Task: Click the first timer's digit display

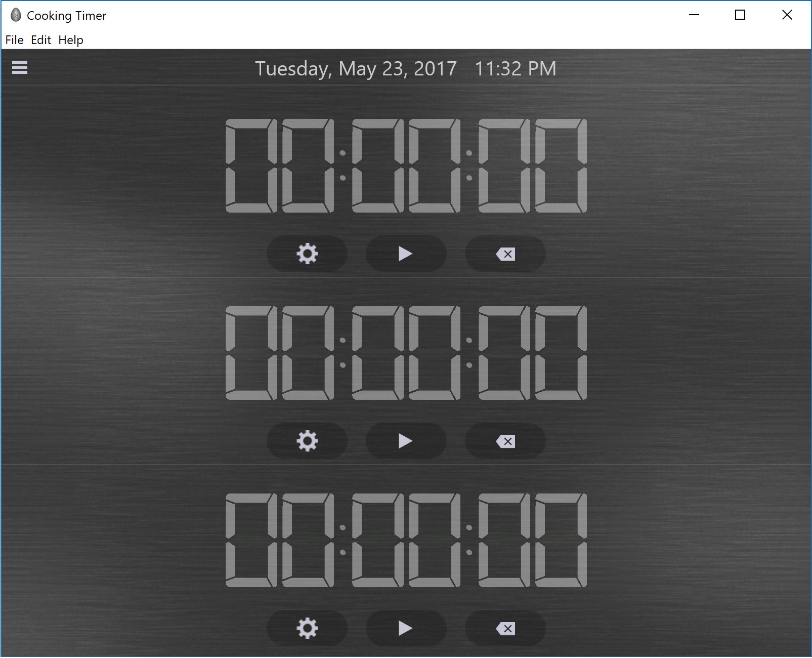Action: (405, 164)
